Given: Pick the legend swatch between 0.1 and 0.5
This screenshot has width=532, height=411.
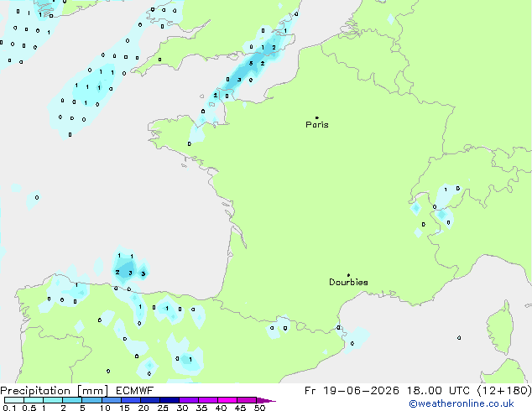Looking at the screenshot, I should 14,400.
